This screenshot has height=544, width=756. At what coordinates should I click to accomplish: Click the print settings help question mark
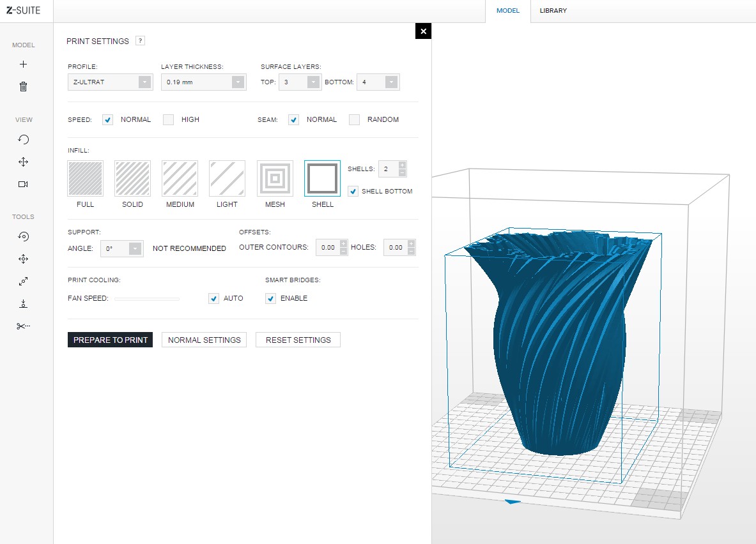pyautogui.click(x=141, y=41)
